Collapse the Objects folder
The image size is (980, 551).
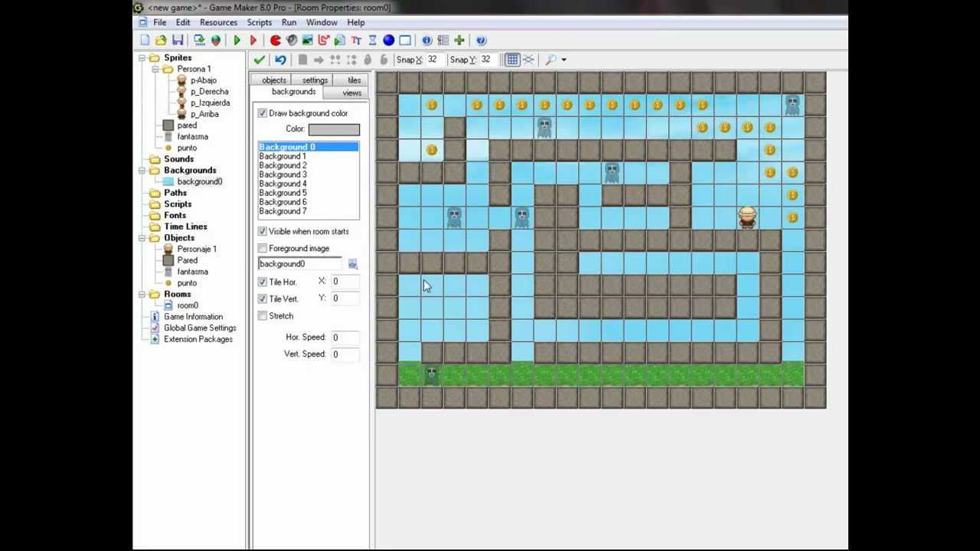[142, 238]
